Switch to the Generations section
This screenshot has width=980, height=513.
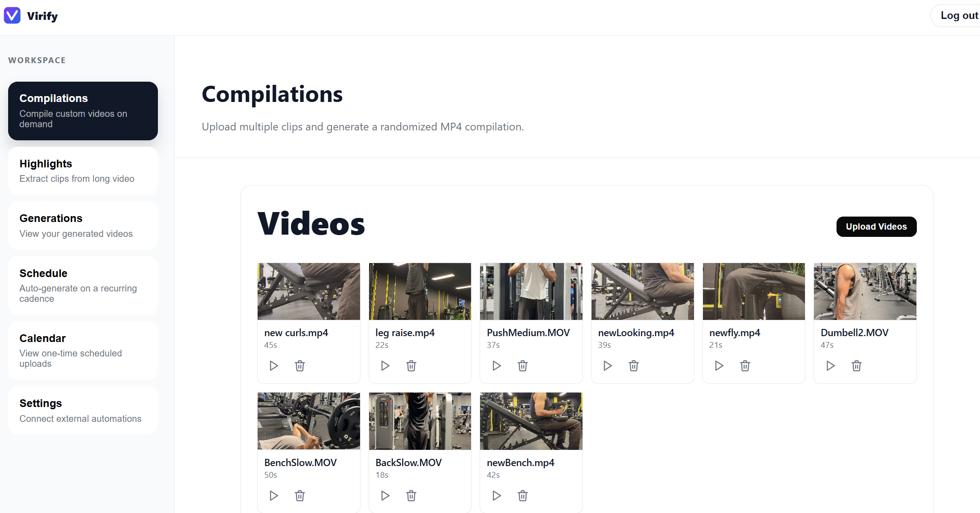point(83,225)
